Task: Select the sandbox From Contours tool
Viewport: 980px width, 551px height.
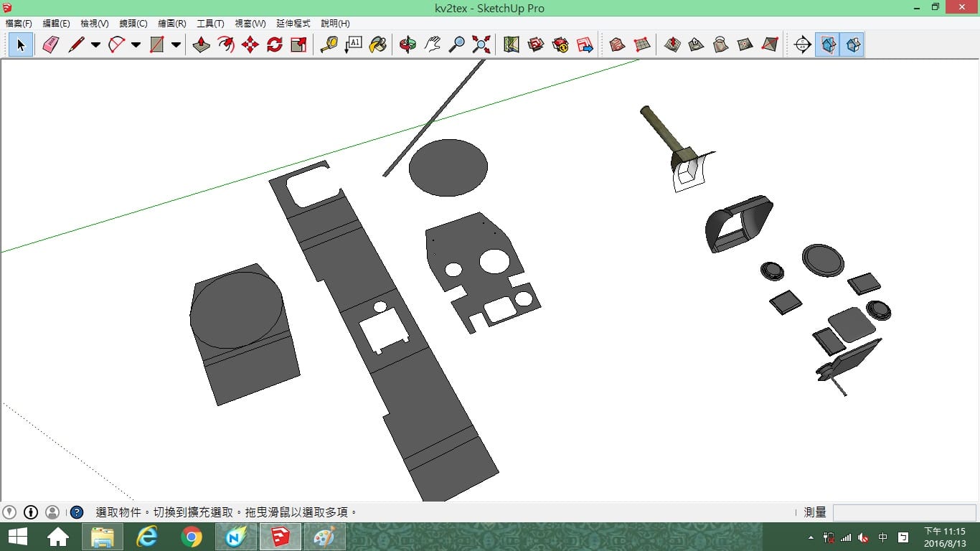Action: 618,45
